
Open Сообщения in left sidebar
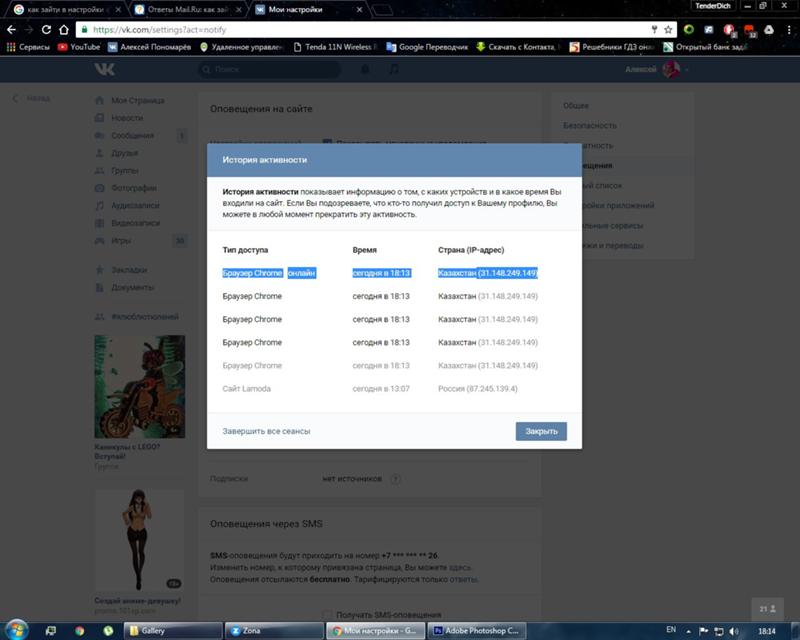pos(126,135)
